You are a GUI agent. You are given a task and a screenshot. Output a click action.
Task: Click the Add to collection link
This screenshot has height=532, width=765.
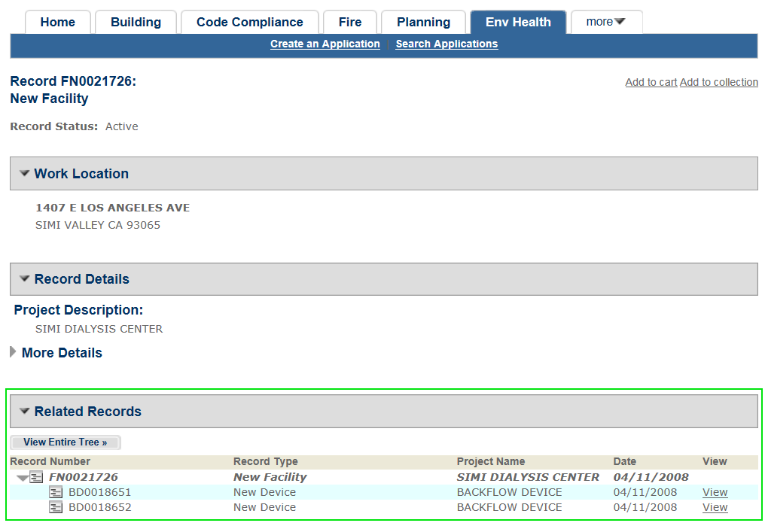[718, 82]
